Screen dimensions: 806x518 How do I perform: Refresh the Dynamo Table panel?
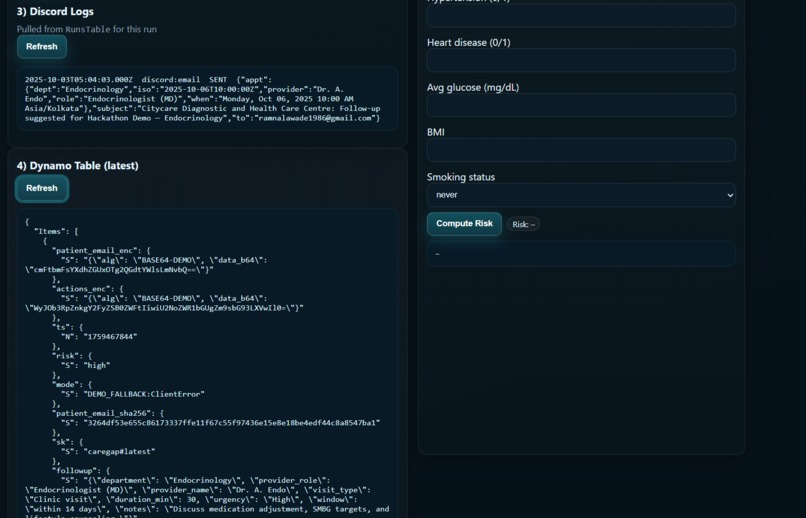(x=42, y=188)
